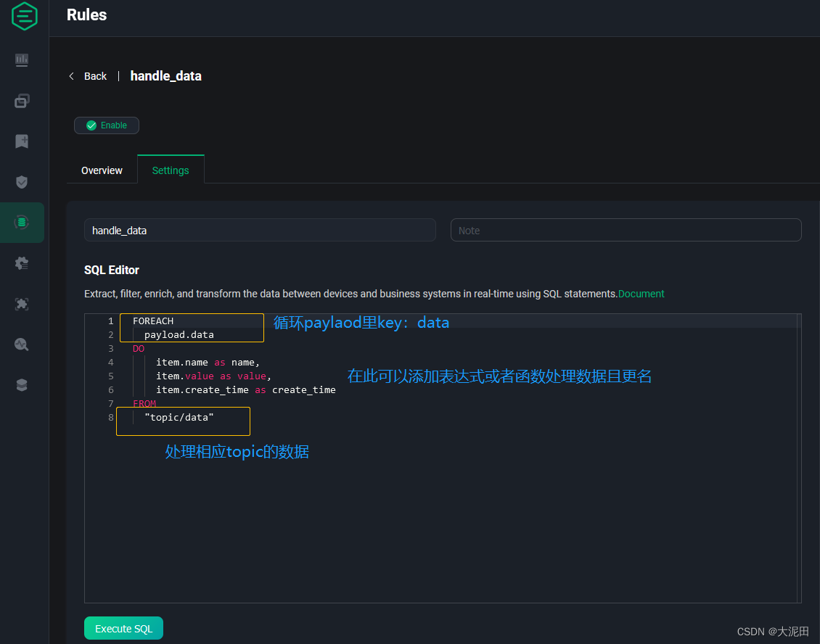Open the bookmark-plus icon in the sidebar
Screen dimensions: 820x644
[x=22, y=141]
